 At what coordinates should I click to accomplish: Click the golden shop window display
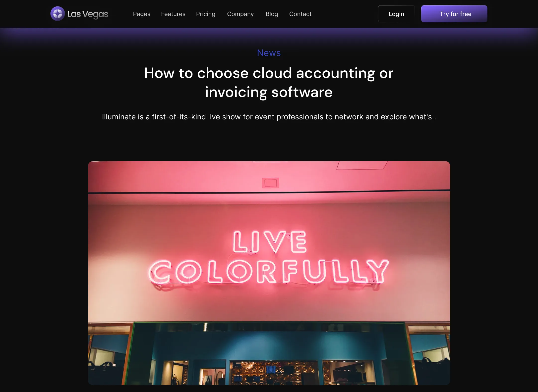tap(274, 373)
